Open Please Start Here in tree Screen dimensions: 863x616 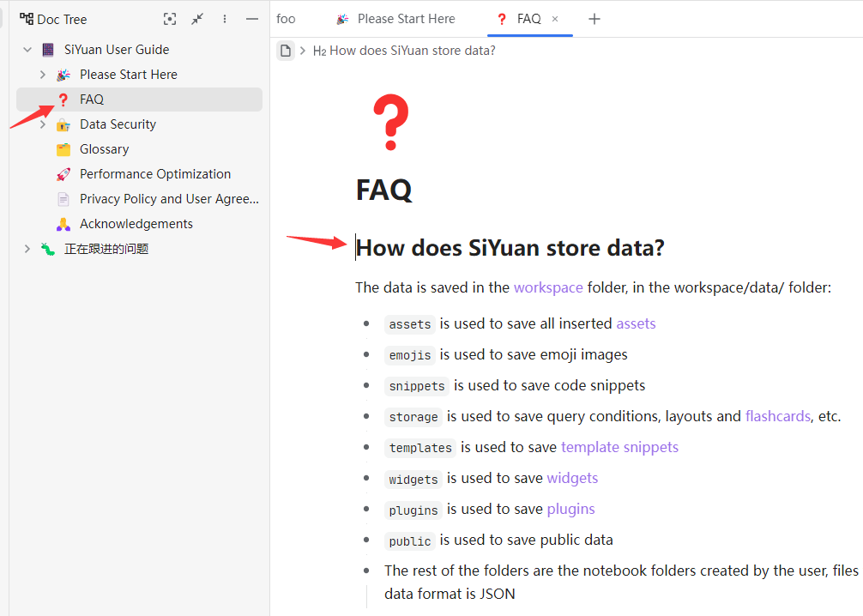[x=128, y=75]
